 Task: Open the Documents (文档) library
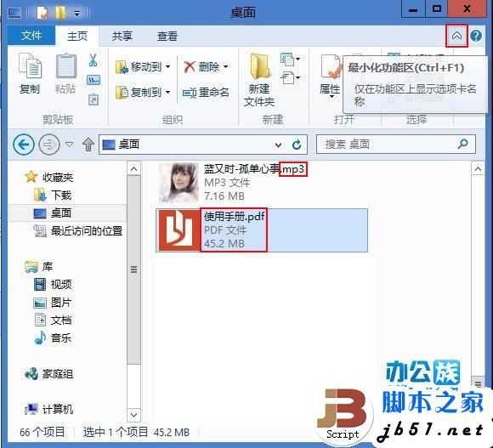(53, 320)
